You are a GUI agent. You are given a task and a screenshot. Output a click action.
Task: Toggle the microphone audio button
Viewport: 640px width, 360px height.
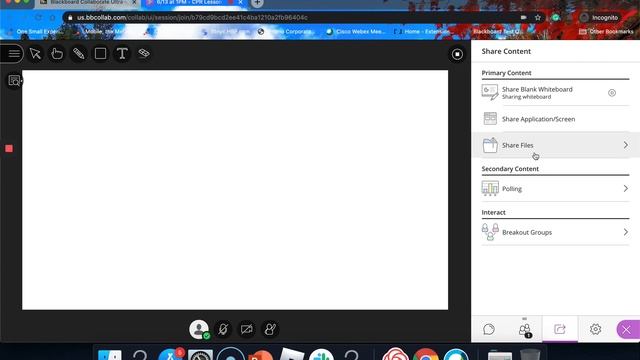click(x=223, y=329)
